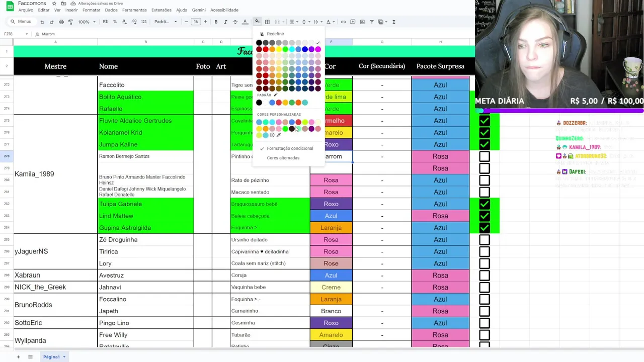Open the all sheets list button
The image size is (644, 362).
[x=30, y=357]
